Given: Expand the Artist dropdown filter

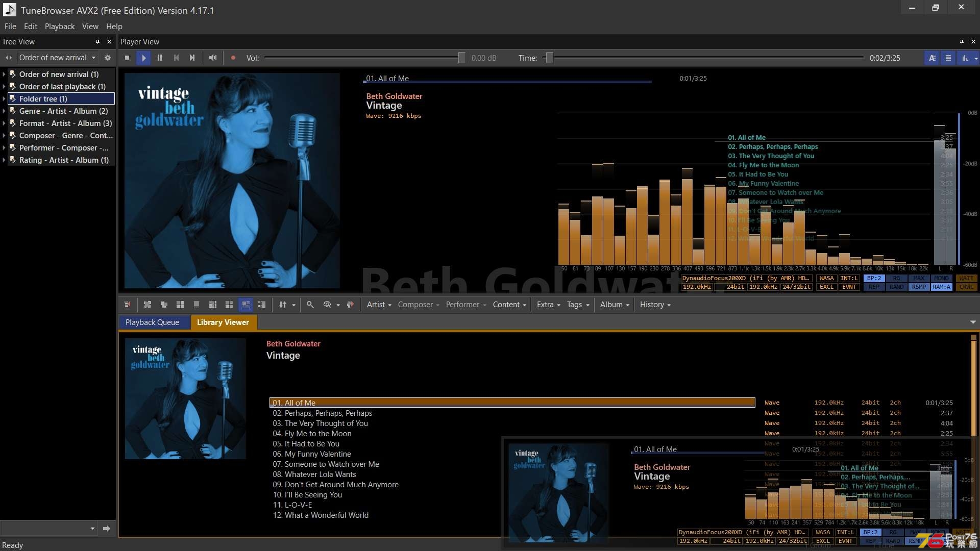Looking at the screenshot, I should coord(378,304).
